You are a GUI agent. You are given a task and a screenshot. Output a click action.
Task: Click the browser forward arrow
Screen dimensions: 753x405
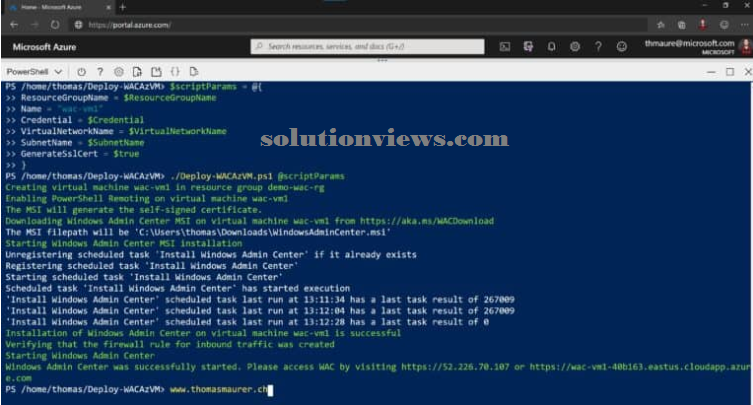(x=34, y=25)
